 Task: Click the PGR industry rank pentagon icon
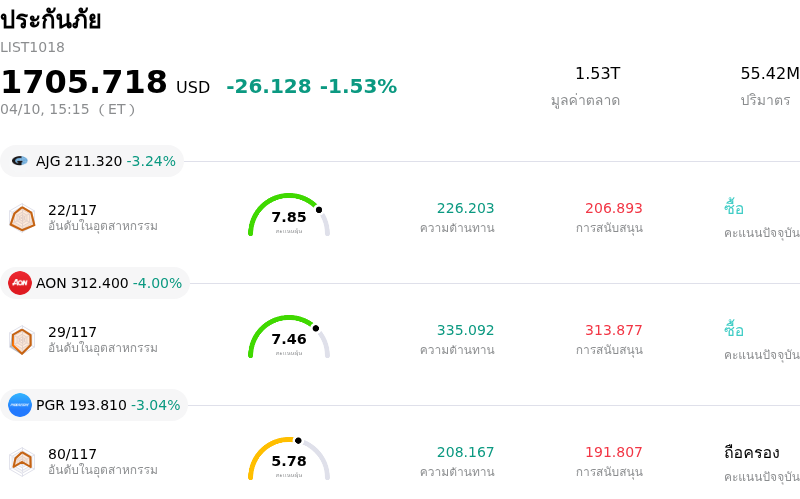(x=22, y=461)
